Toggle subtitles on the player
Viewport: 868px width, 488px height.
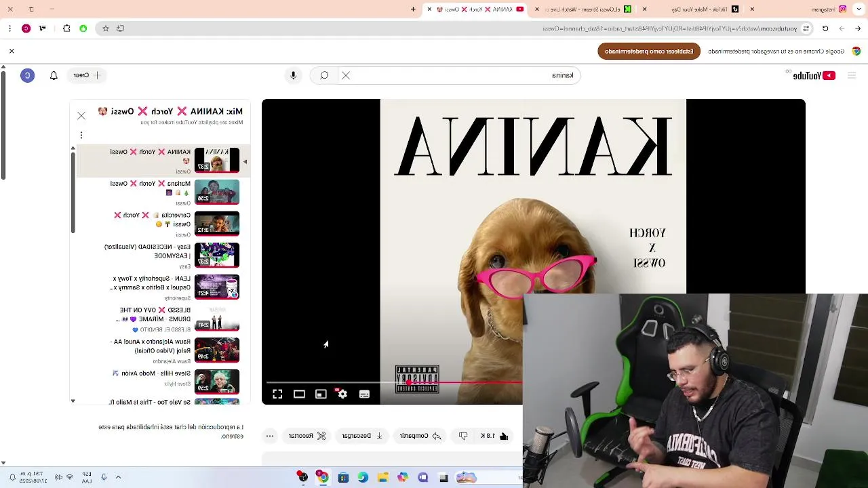tap(364, 394)
